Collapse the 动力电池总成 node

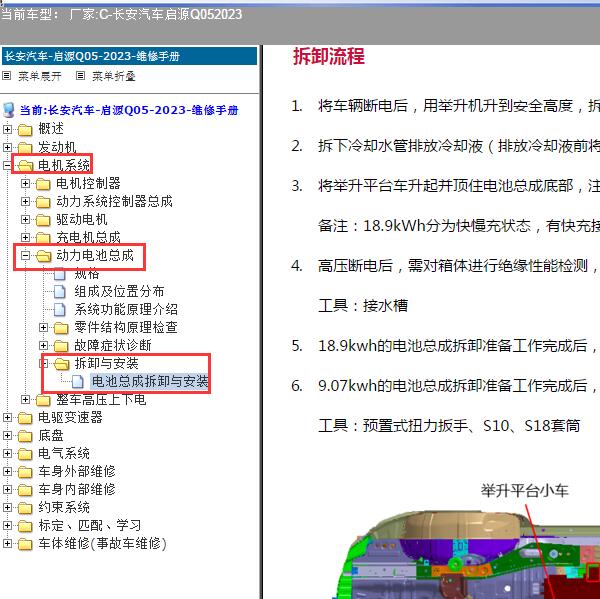pos(25,255)
